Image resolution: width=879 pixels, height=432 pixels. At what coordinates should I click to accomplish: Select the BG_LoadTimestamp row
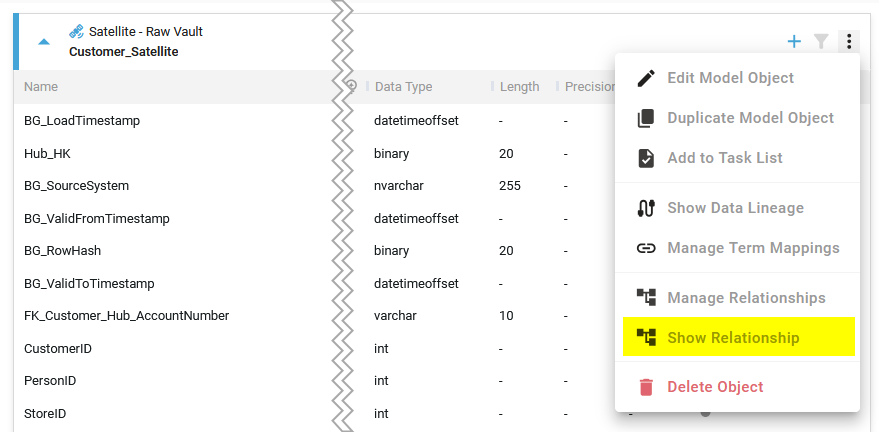[82, 121]
